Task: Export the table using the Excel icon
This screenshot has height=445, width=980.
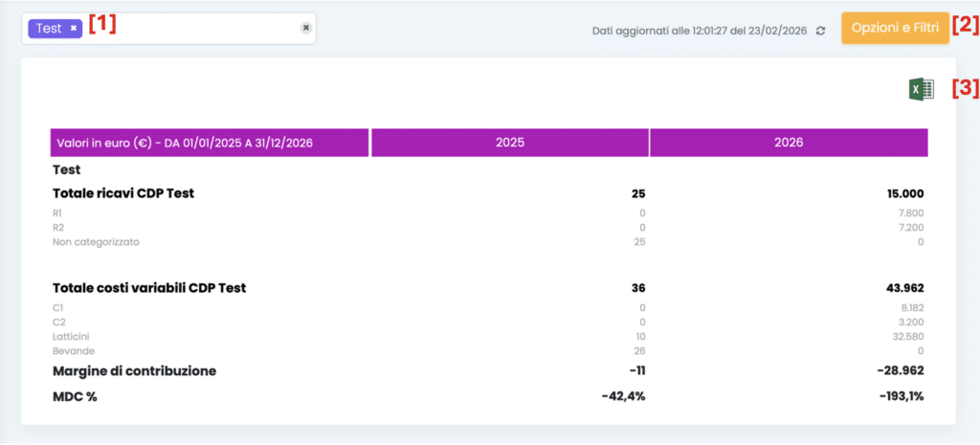Action: coord(921,89)
